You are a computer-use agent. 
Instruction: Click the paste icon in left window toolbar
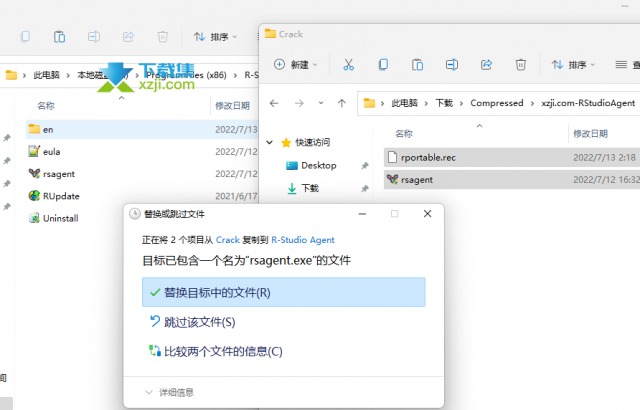coord(60,37)
